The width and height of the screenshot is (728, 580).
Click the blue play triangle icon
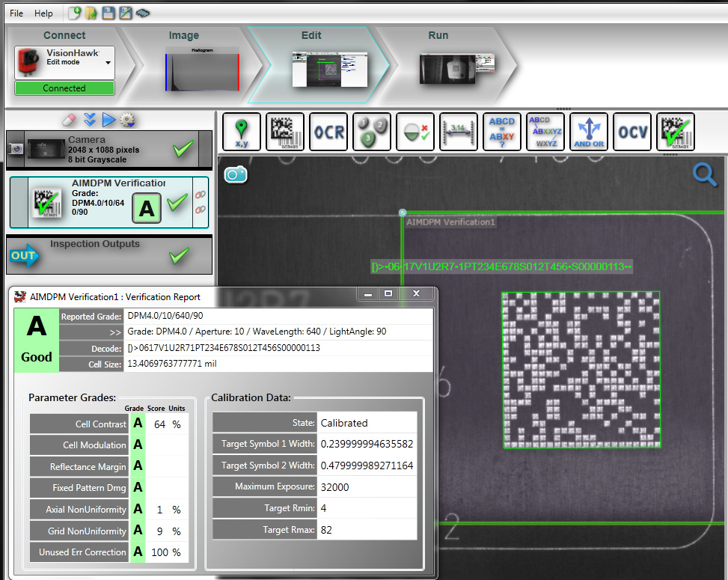tap(108, 120)
